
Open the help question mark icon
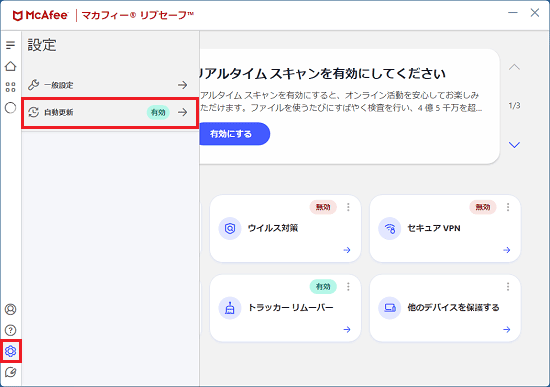(x=11, y=330)
